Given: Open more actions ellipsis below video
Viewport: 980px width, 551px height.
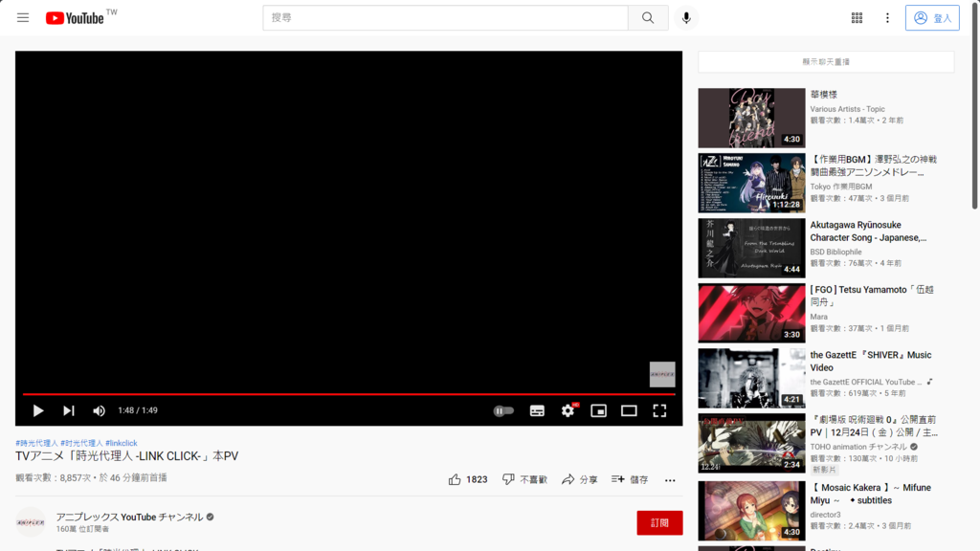Looking at the screenshot, I should 670,480.
